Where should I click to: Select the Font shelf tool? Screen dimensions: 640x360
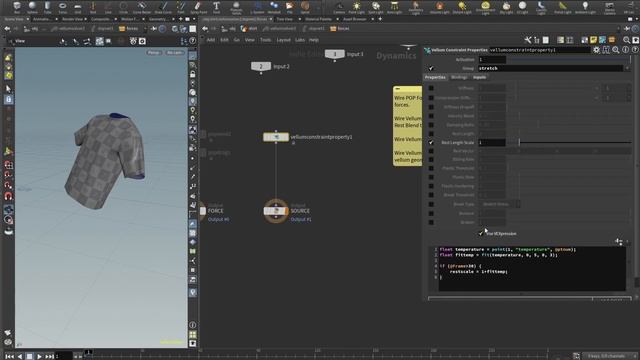[216, 7]
